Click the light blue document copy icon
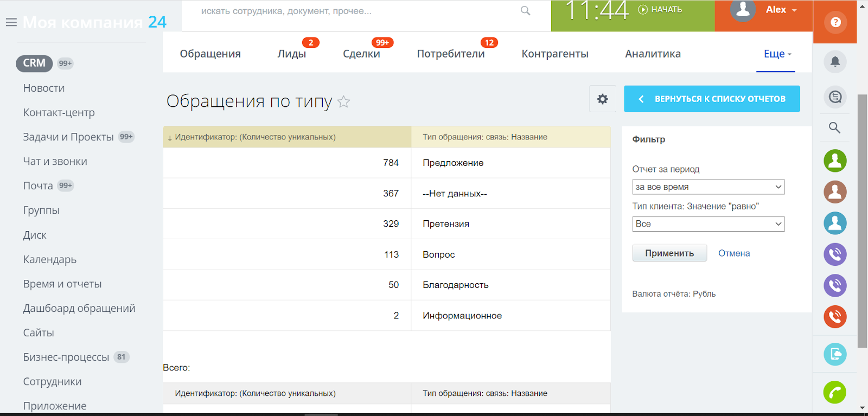Viewport: 868px width, 416px height. coord(835,354)
